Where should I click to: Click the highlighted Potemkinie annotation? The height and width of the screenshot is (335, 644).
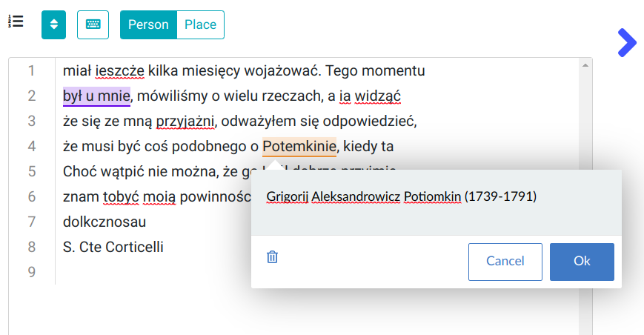pyautogui.click(x=299, y=147)
